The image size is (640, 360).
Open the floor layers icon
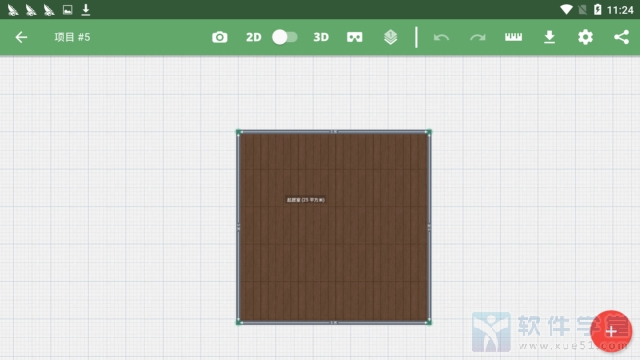[x=391, y=37]
